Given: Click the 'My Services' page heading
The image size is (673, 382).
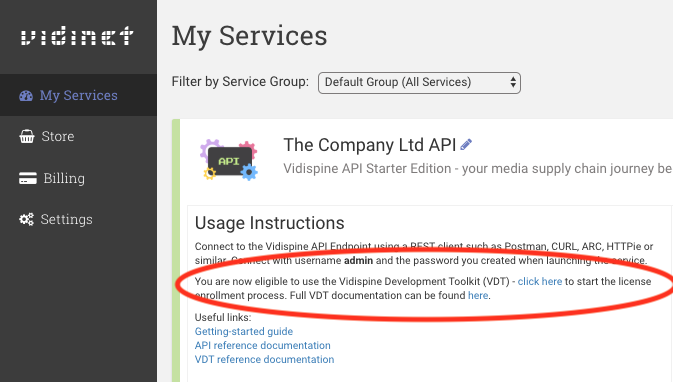Looking at the screenshot, I should tap(249, 36).
